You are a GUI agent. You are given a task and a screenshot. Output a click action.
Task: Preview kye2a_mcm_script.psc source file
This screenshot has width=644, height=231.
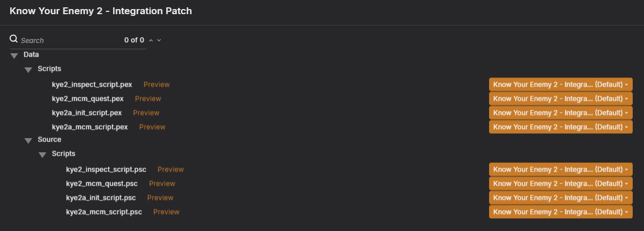click(x=166, y=212)
